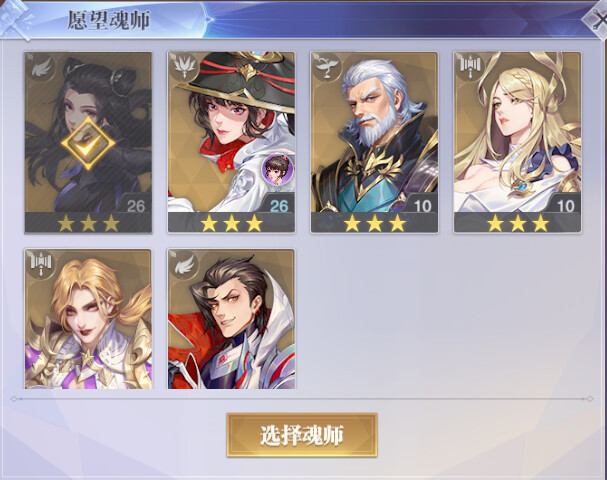Select the white-bearded elder soul master card
Viewport: 607px width, 480px height.
click(374, 142)
